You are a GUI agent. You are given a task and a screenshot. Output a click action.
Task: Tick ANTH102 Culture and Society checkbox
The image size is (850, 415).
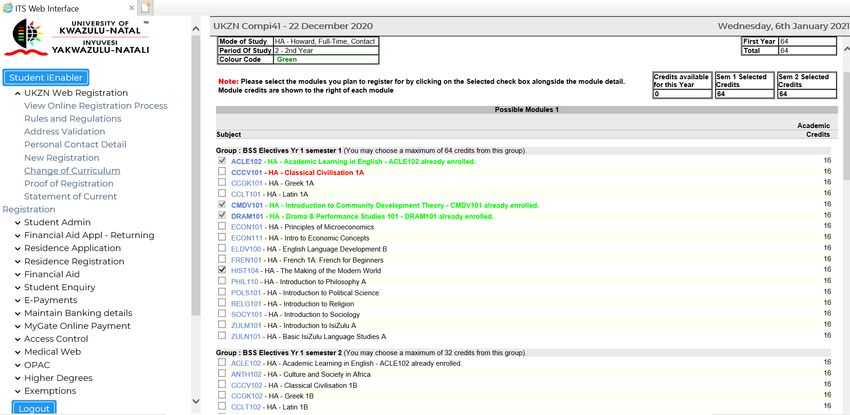tap(222, 374)
